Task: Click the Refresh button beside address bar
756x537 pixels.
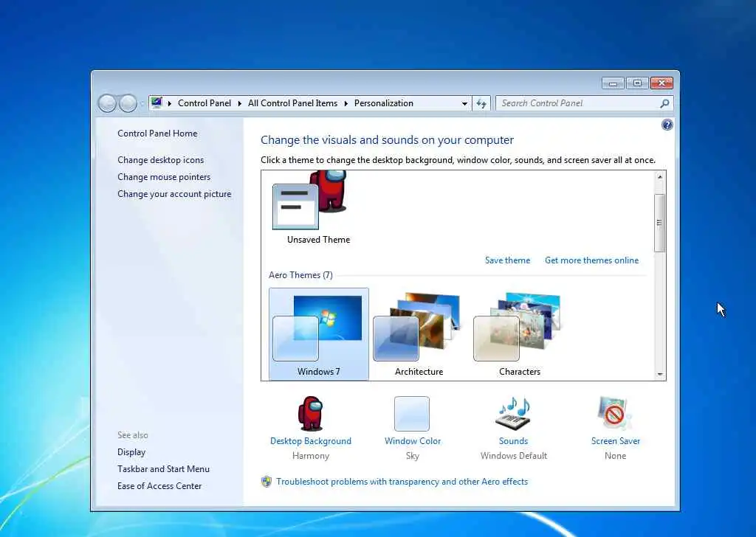Action: point(481,103)
